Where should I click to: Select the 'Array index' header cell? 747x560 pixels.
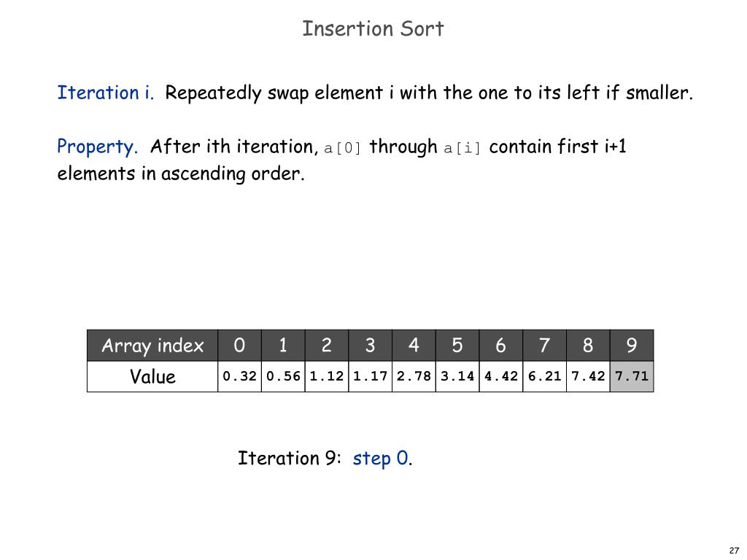point(152,345)
